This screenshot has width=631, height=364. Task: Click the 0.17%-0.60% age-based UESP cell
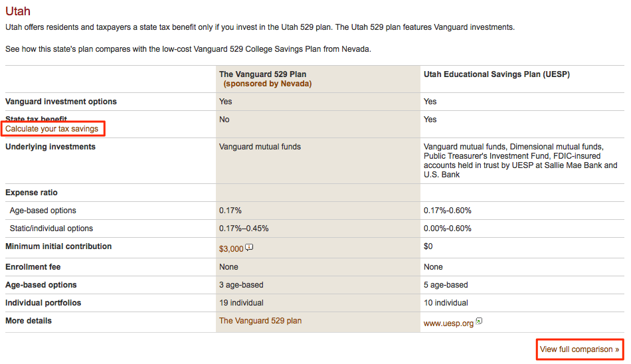448,211
